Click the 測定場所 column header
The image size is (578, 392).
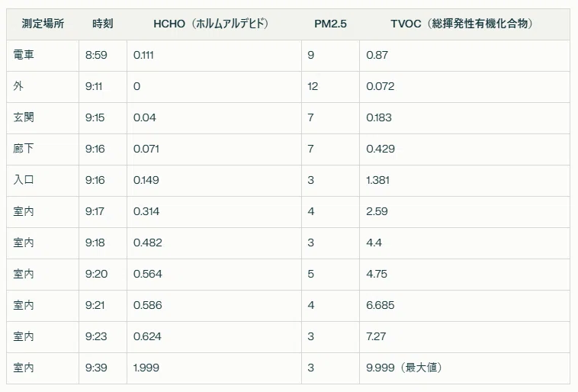coord(43,24)
